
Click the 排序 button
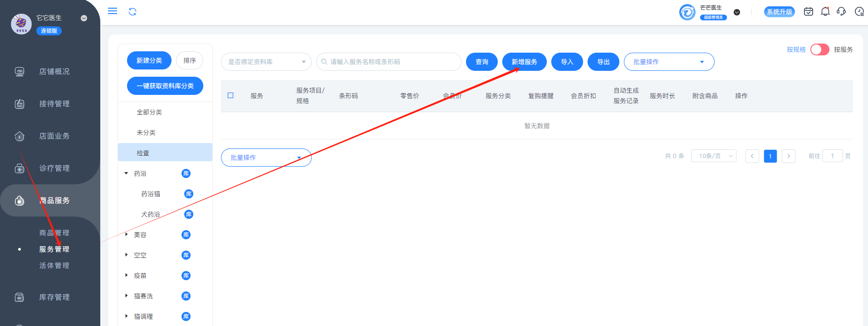[x=190, y=60]
